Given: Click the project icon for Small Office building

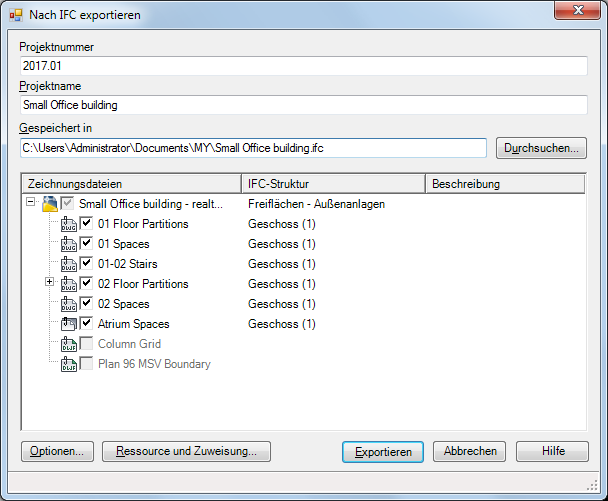Looking at the screenshot, I should point(49,204).
